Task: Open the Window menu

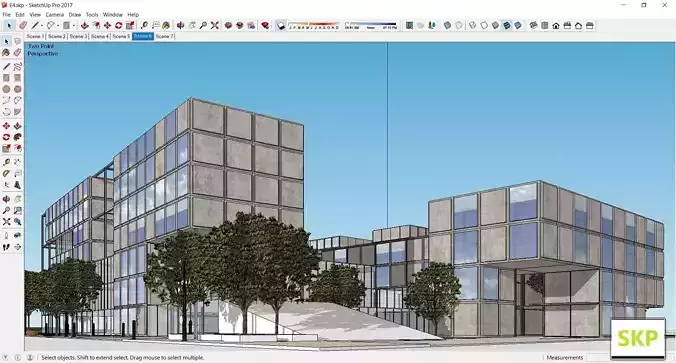Action: [113, 15]
